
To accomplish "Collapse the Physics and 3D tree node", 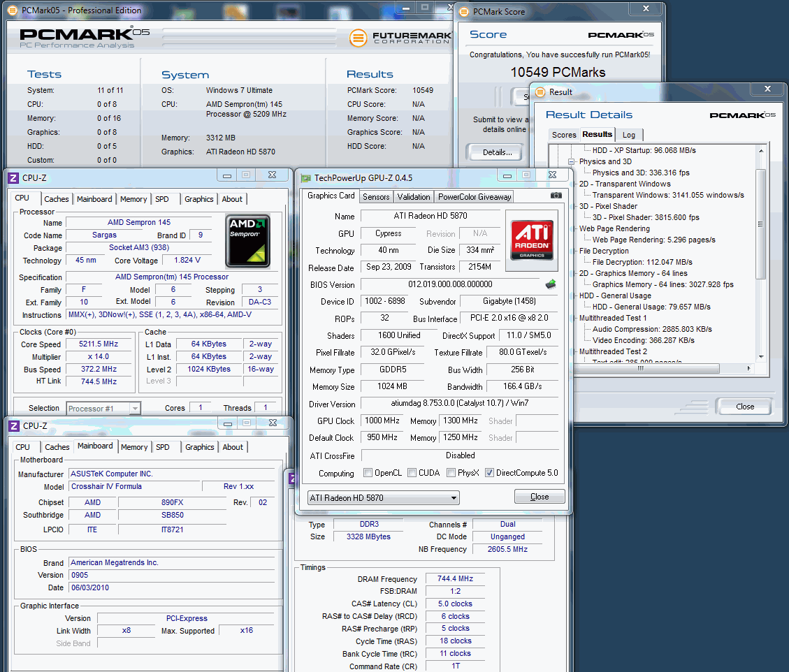I will (571, 162).
